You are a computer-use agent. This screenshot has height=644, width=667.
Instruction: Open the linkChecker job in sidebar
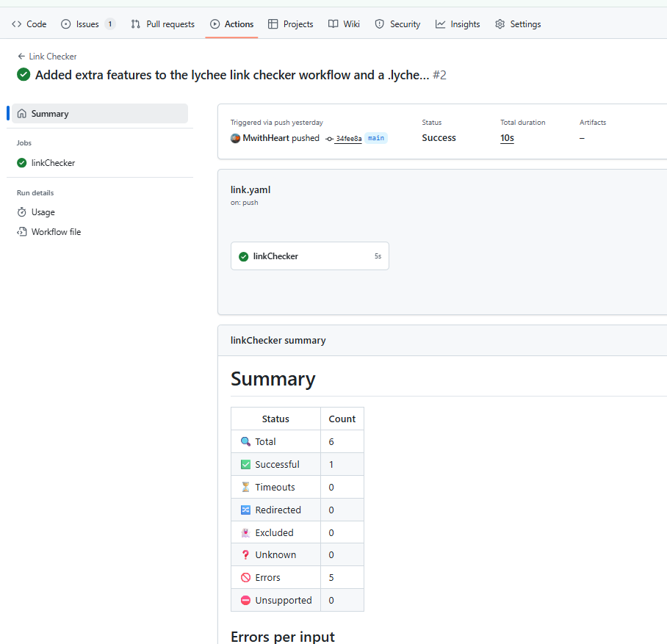tap(53, 163)
